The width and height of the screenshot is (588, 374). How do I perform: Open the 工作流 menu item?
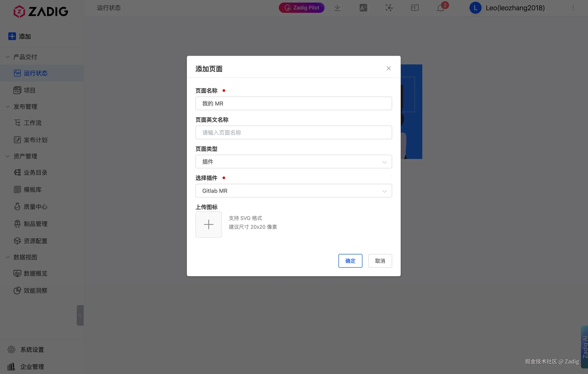tap(32, 123)
